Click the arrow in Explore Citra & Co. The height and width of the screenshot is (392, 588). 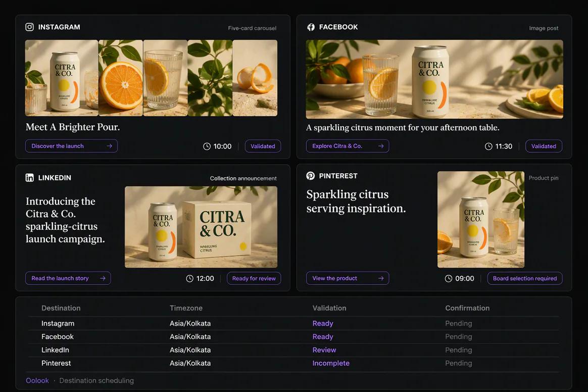coord(380,146)
